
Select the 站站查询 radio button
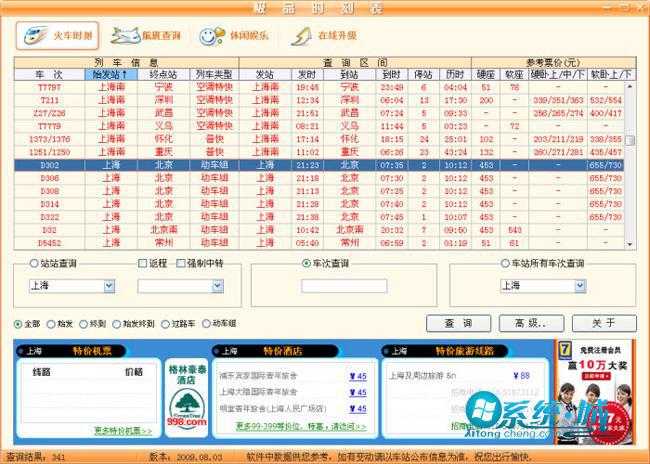point(21,264)
